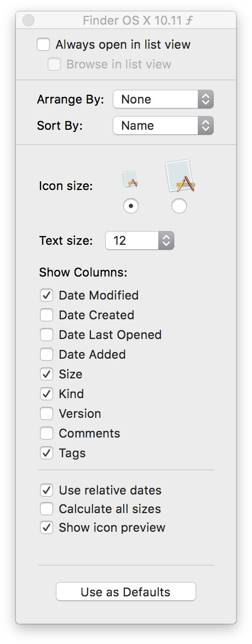Disable the Size column checkbox
The width and height of the screenshot is (252, 644).
[47, 374]
